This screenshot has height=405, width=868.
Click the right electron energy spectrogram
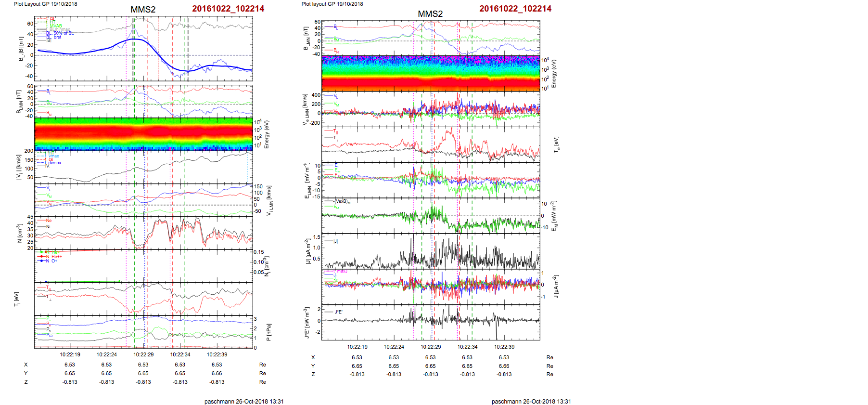coord(430,73)
